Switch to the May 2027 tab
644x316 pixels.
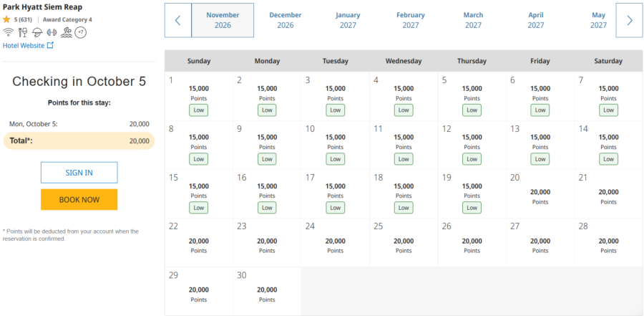pyautogui.click(x=598, y=20)
